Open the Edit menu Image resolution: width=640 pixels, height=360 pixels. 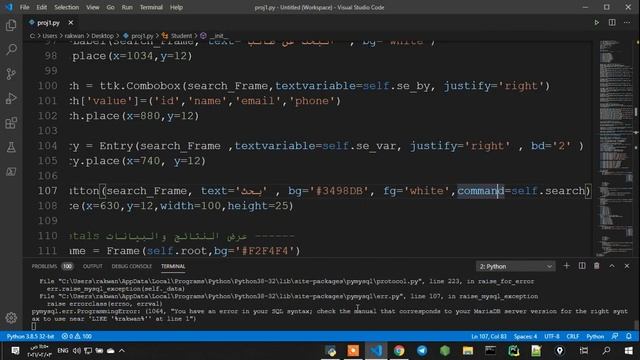41,7
